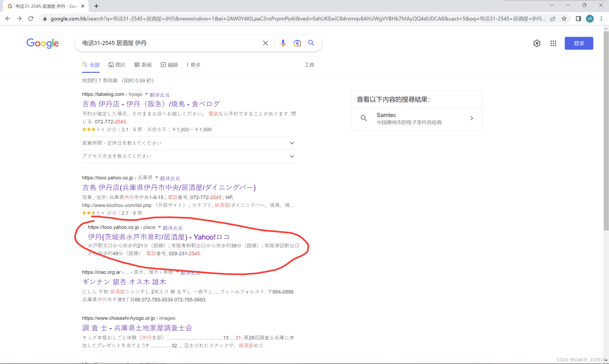Open the 更多 more menu

193,65
